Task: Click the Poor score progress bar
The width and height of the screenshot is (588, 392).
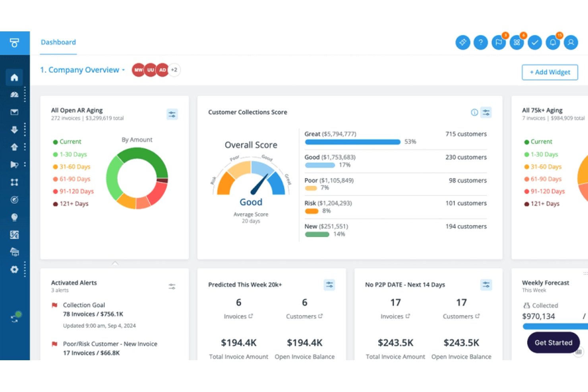Action: (x=311, y=188)
